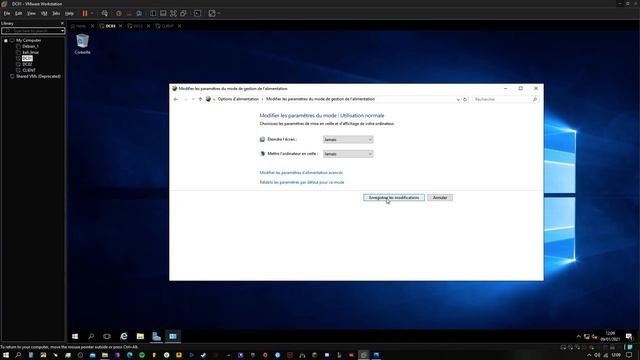Open the Edit menu

coord(19,13)
